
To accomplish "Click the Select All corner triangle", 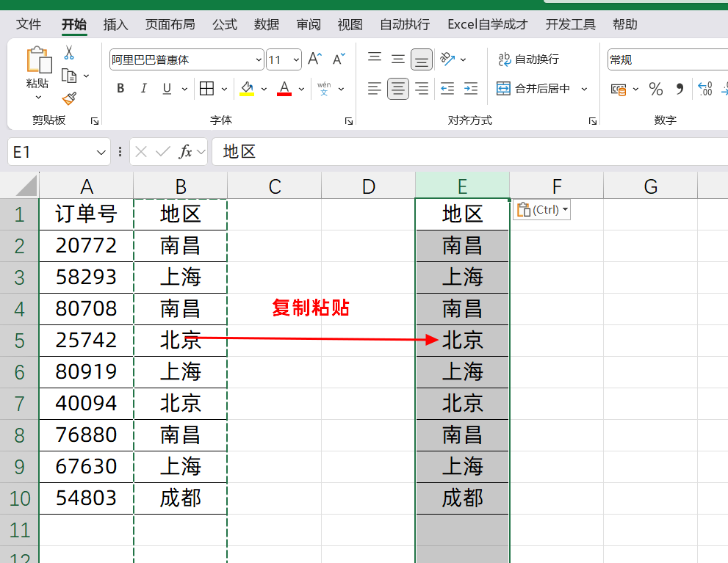I will [x=26, y=186].
